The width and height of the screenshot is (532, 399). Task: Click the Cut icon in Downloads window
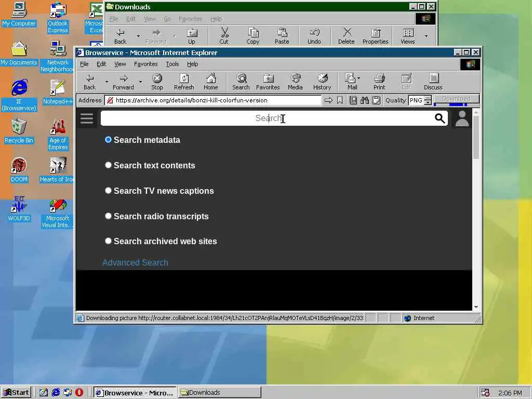[224, 36]
